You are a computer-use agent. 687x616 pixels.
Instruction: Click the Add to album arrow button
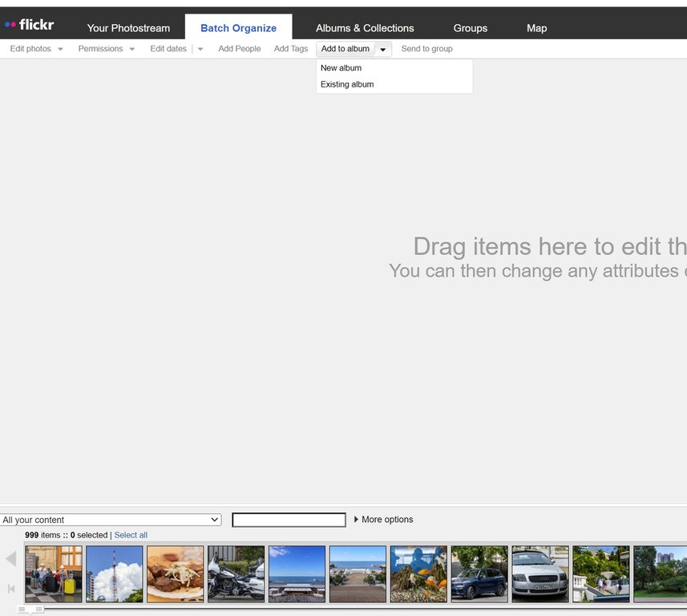coord(383,50)
